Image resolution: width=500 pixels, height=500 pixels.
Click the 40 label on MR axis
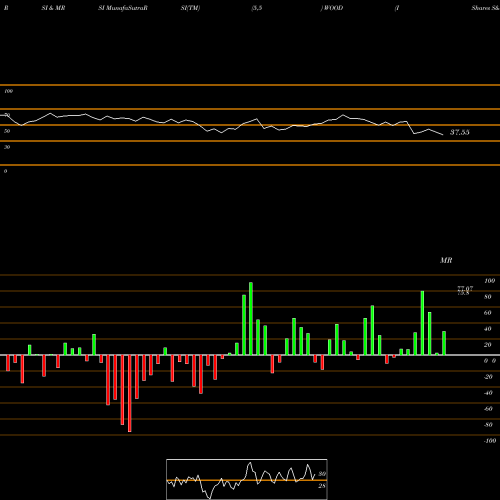pos(488,329)
